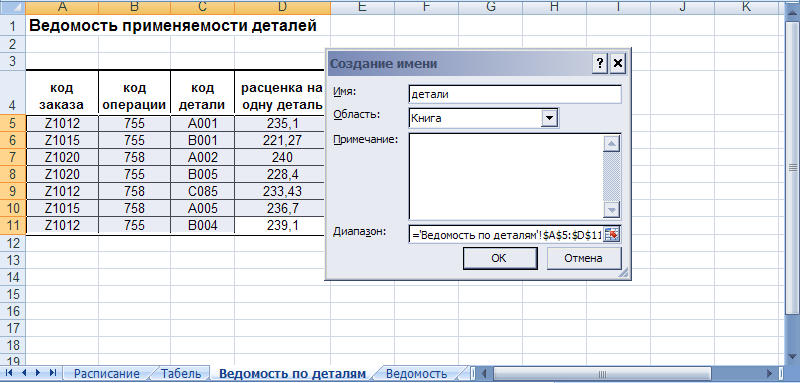This screenshot has width=800, height=383.
Task: Select column J header
Action: pyautogui.click(x=682, y=7)
